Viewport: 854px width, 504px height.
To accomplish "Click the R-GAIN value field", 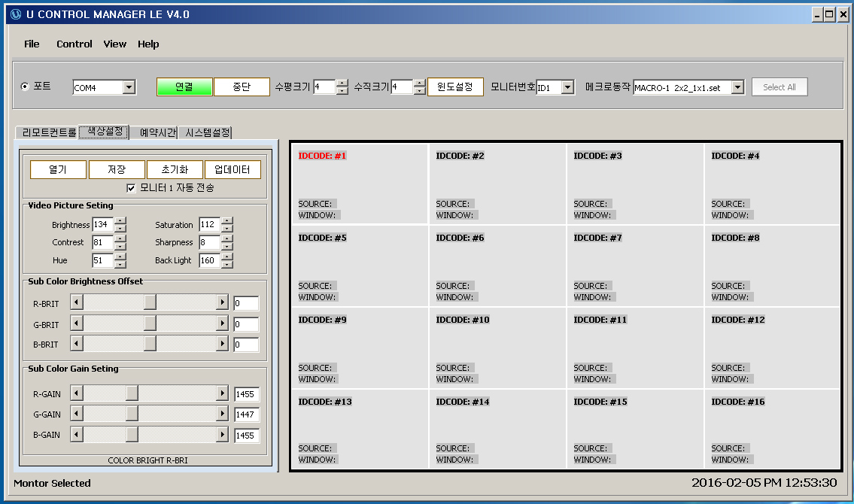I will 248,394.
